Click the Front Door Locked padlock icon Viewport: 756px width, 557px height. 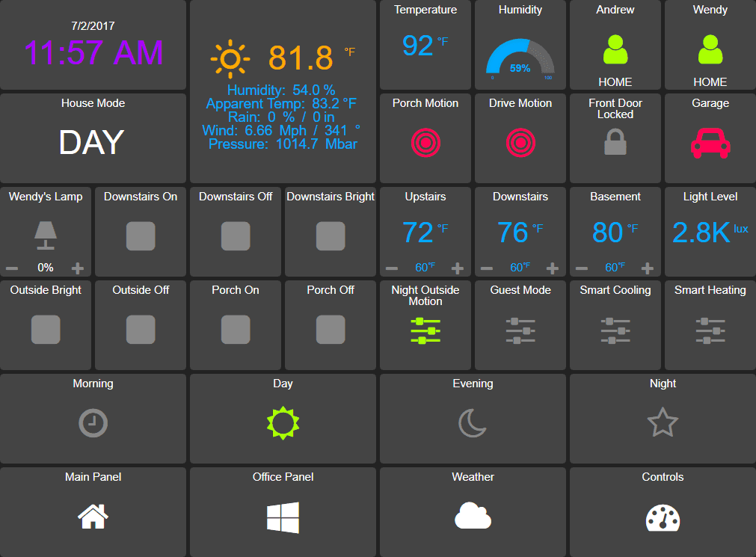click(615, 142)
